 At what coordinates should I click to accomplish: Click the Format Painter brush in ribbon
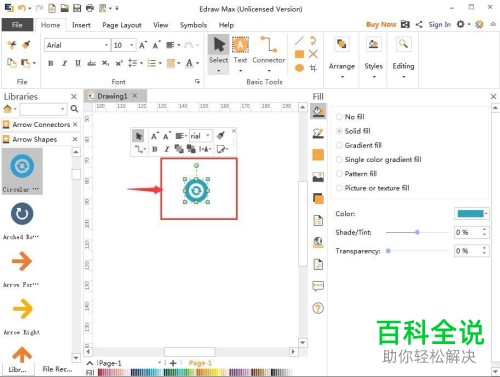coord(26,44)
